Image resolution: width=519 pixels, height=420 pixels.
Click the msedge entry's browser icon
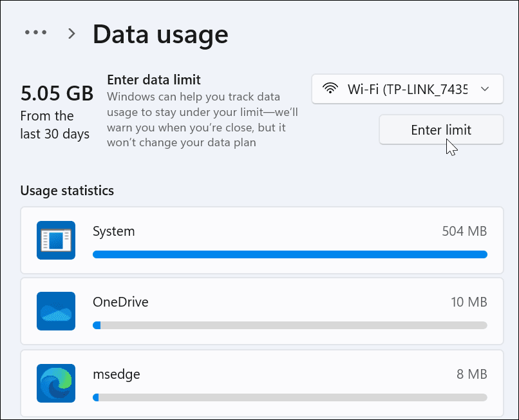point(55,383)
